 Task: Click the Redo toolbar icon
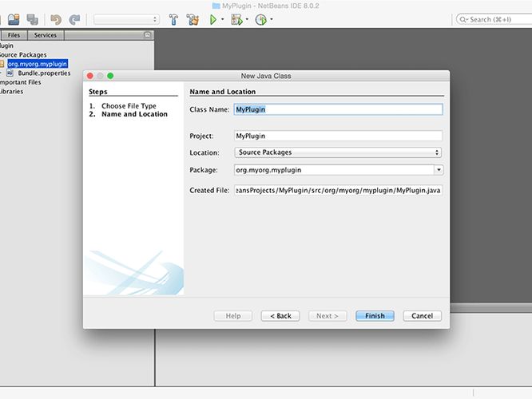coord(74,20)
